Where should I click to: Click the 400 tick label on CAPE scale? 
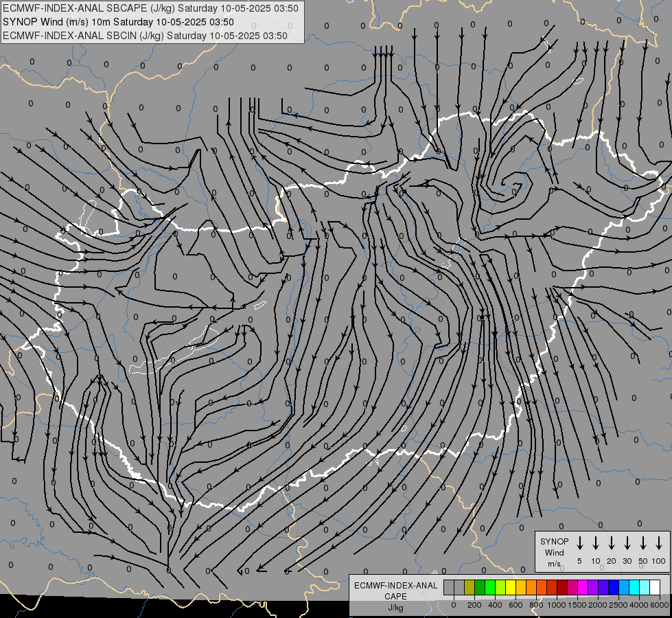pos(495,605)
